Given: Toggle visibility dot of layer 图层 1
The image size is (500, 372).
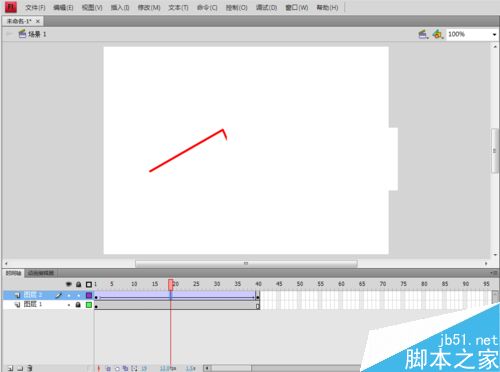Looking at the screenshot, I should 69,305.
